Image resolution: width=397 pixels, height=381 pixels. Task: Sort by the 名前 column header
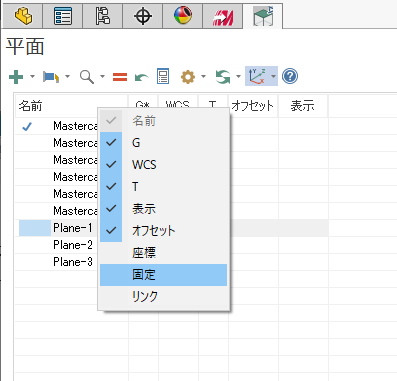click(71, 106)
